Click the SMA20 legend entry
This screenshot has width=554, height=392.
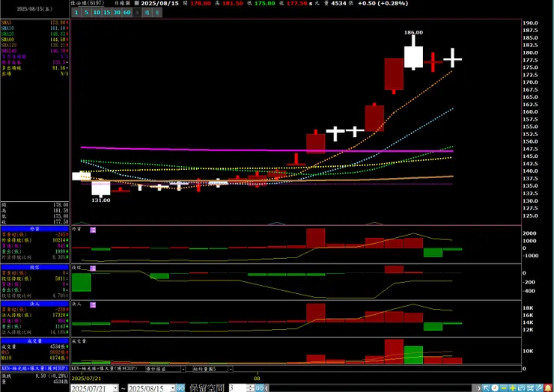point(34,34)
